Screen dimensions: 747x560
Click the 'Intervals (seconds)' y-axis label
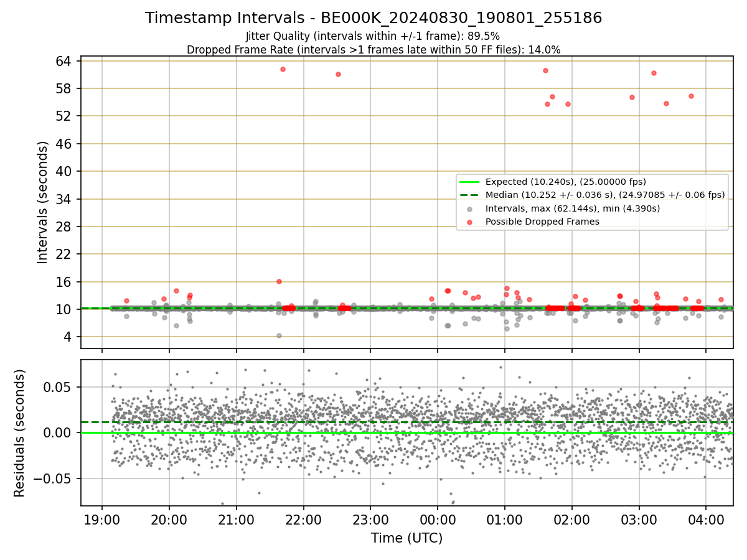pos(43,202)
